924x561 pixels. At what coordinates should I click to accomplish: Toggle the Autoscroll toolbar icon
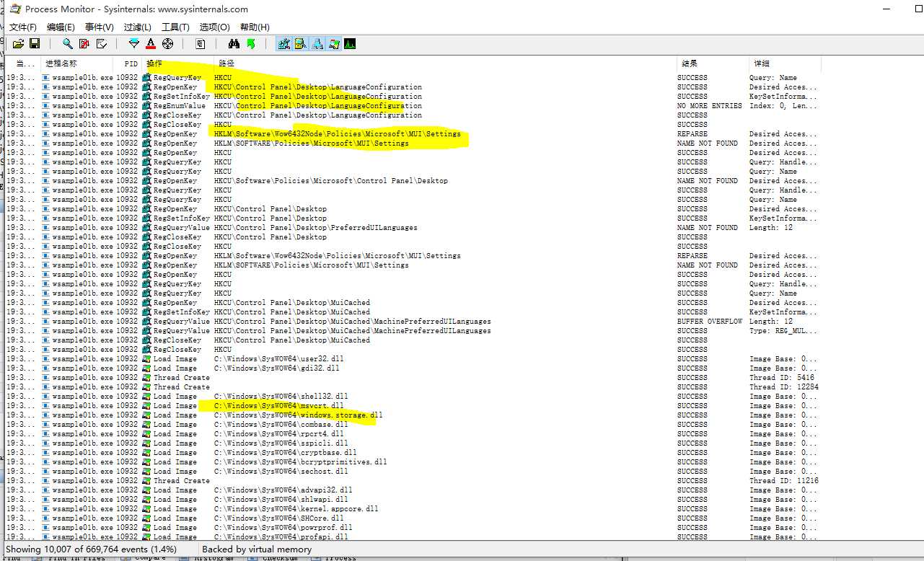click(x=84, y=44)
